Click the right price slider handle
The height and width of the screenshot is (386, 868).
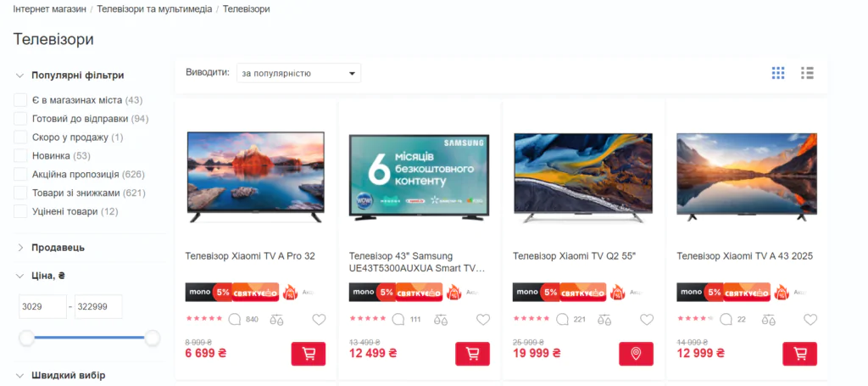[x=153, y=338]
